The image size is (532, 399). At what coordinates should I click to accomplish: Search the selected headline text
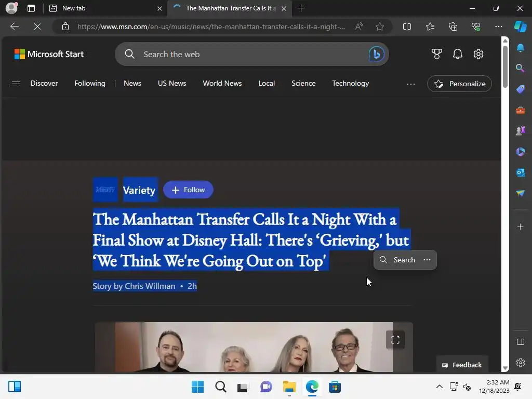[x=397, y=260]
